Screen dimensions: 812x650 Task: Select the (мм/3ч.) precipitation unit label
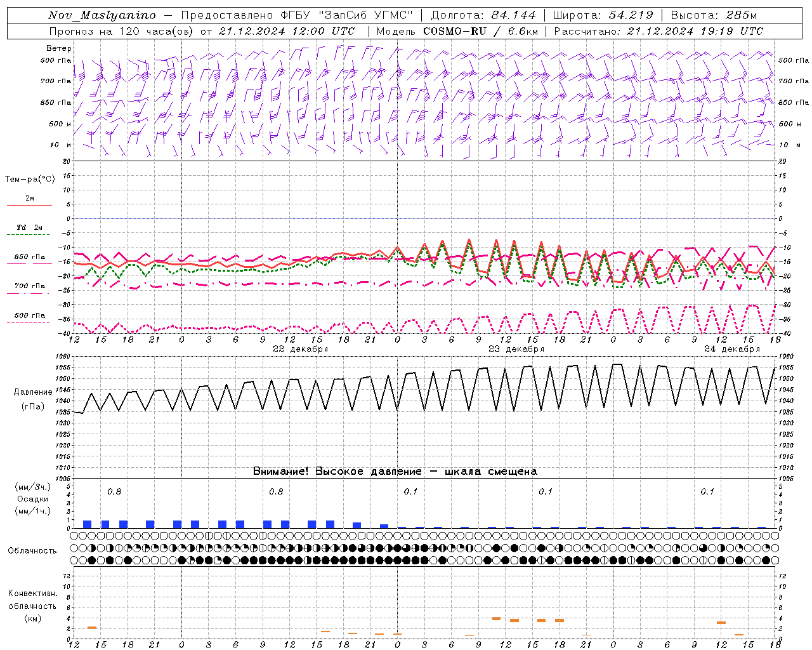33,487
